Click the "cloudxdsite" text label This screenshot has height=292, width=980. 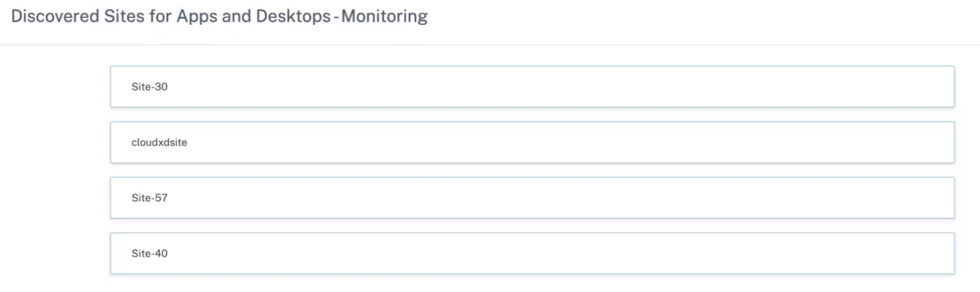pos(159,143)
